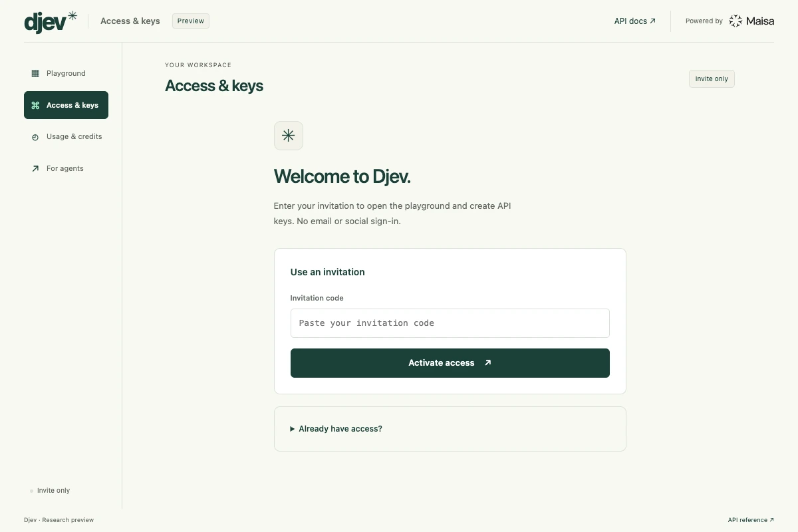This screenshot has width=798, height=532.
Task: Click the Usage & credits clock icon
Action: [x=35, y=137]
